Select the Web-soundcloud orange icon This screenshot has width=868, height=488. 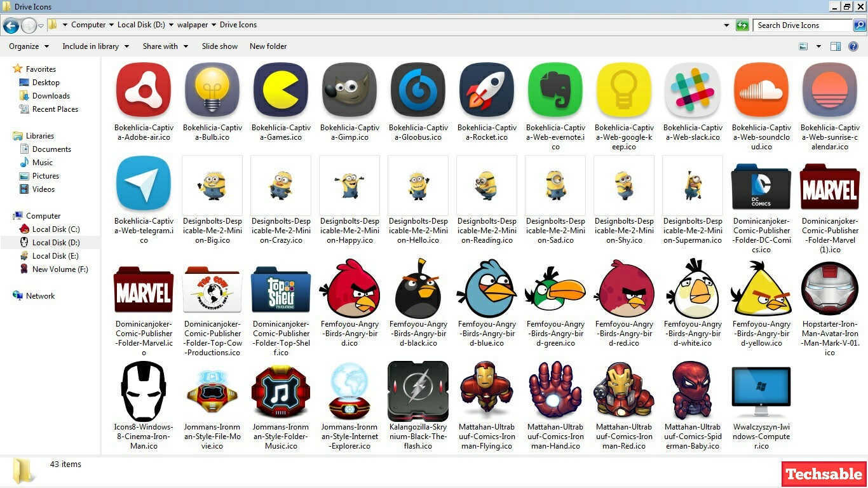(x=761, y=90)
